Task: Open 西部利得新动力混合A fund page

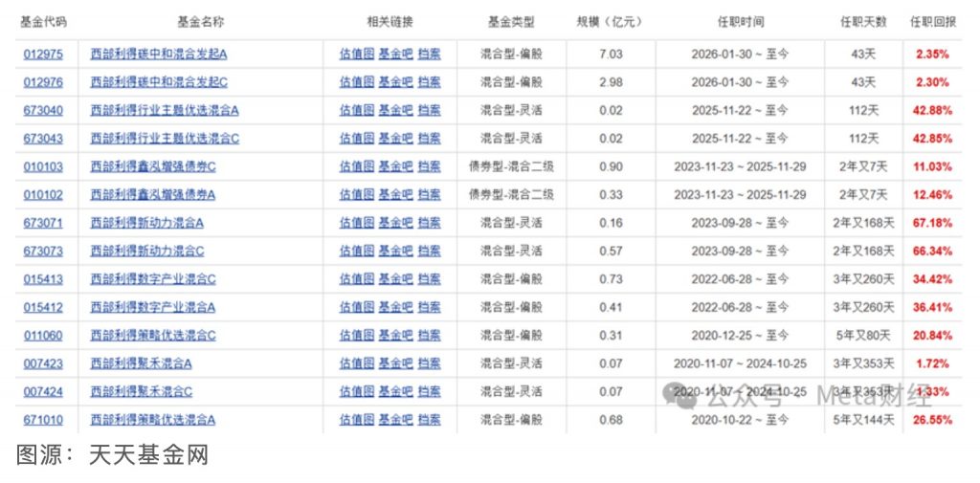Action: coord(147,223)
